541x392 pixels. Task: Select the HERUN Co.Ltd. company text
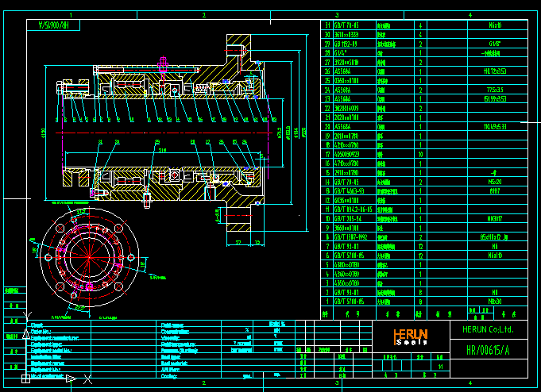pos(485,329)
